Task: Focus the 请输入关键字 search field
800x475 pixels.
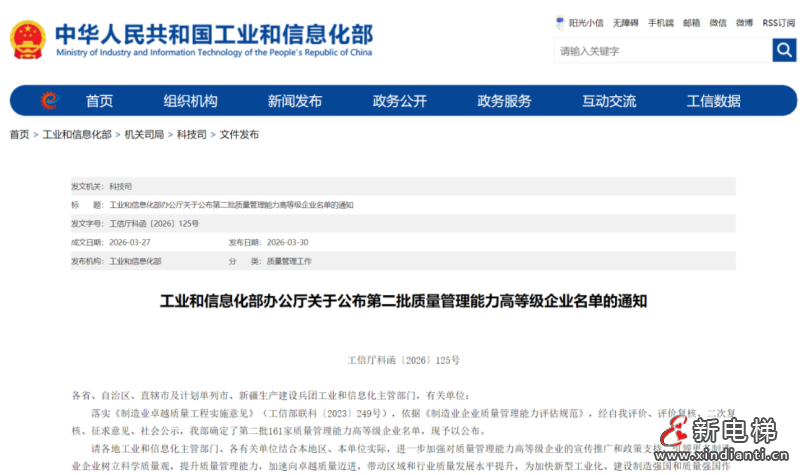Action: point(663,51)
